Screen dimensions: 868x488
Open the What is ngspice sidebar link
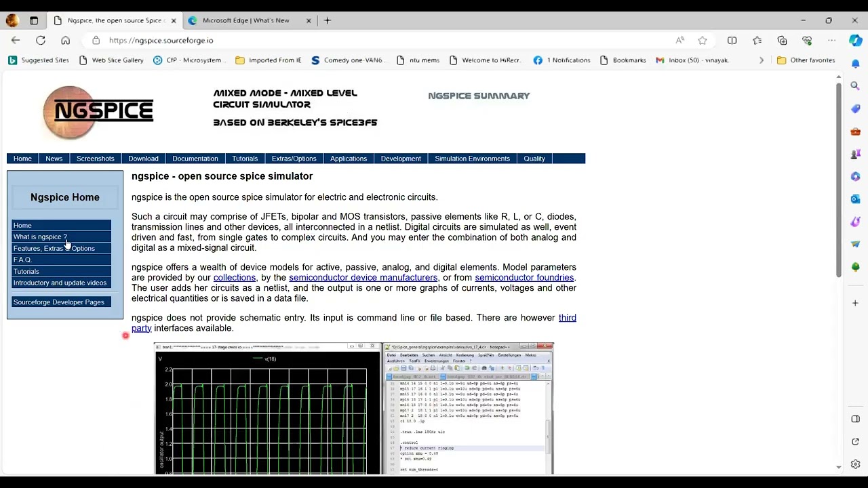pos(61,237)
